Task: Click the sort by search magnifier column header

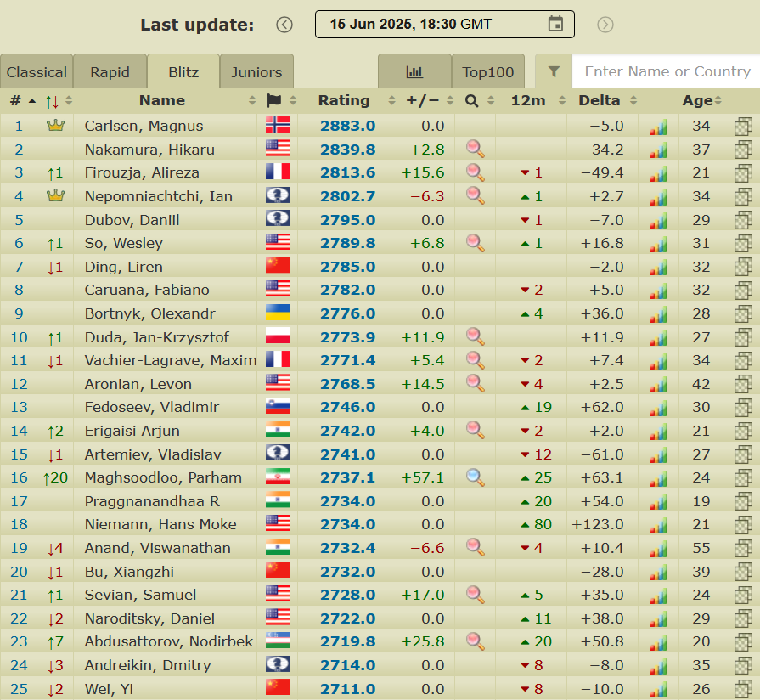Action: [x=480, y=100]
